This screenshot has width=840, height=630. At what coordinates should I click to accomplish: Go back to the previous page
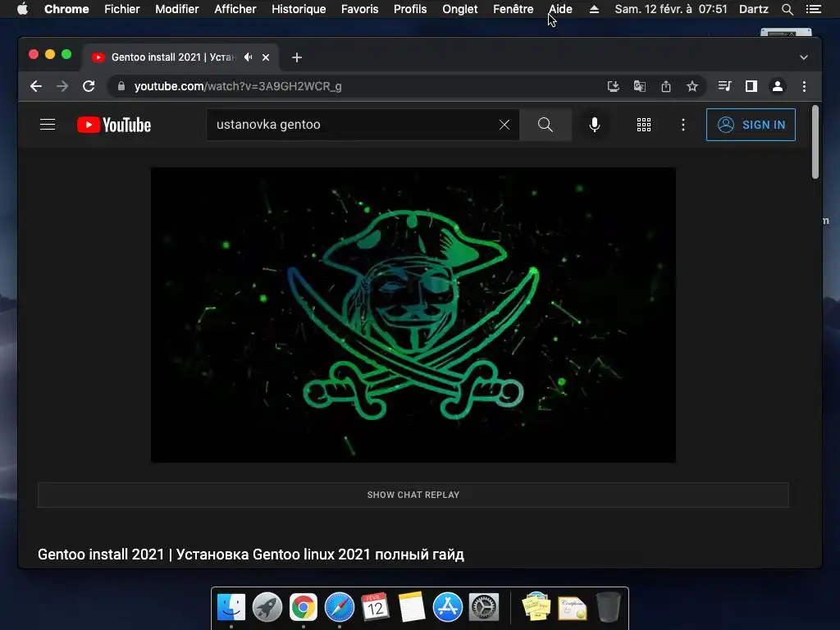click(x=36, y=86)
